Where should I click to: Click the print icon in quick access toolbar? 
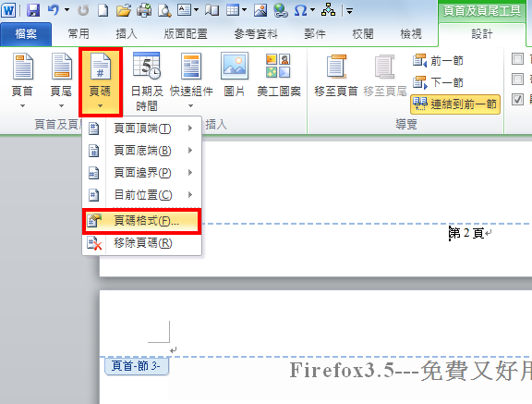(x=144, y=10)
